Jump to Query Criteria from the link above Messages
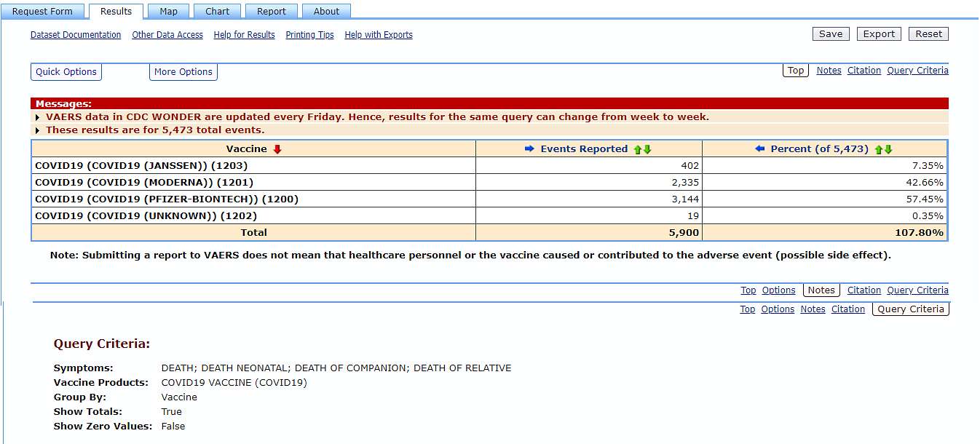 (917, 71)
